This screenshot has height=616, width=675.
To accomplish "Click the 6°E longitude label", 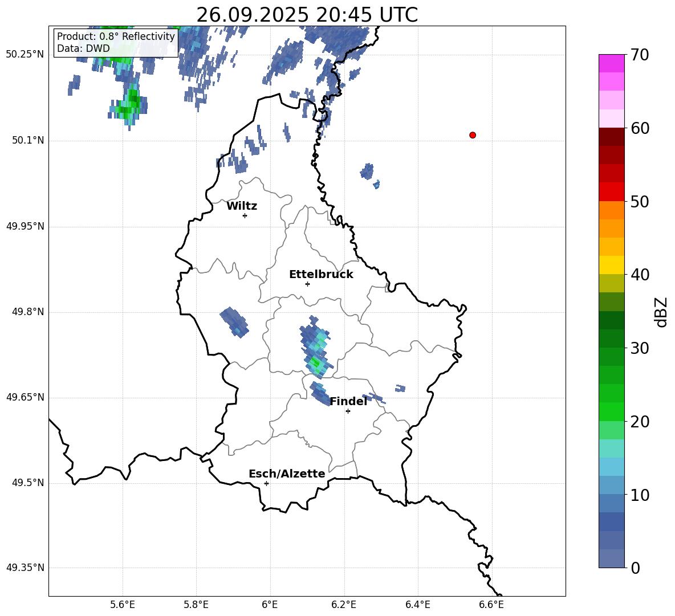I will (x=270, y=605).
